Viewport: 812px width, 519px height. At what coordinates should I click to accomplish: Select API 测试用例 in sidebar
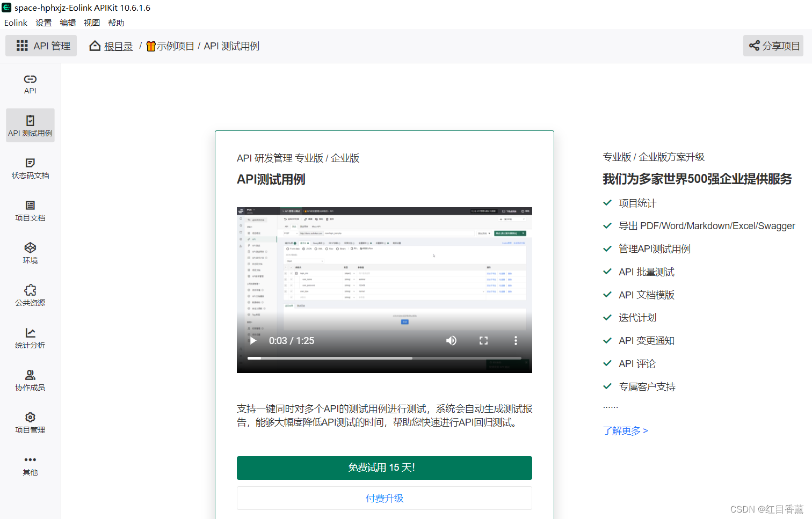pyautogui.click(x=30, y=126)
